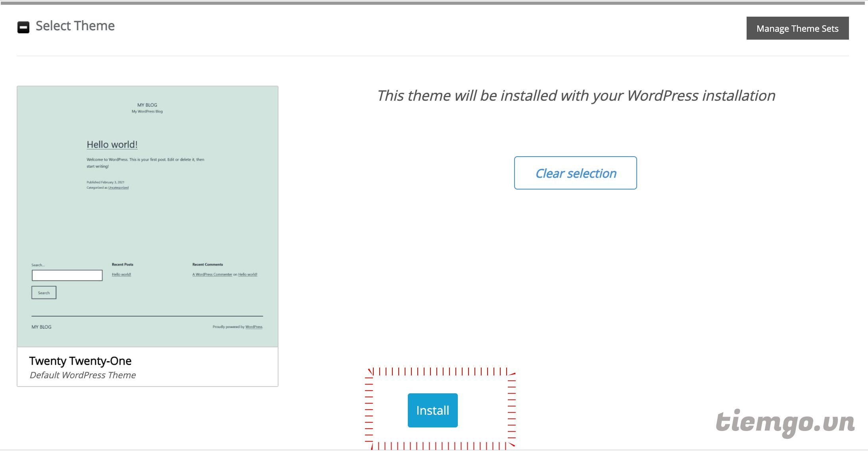The height and width of the screenshot is (452, 868).
Task: Click the theme installation notice text
Action: click(x=576, y=96)
